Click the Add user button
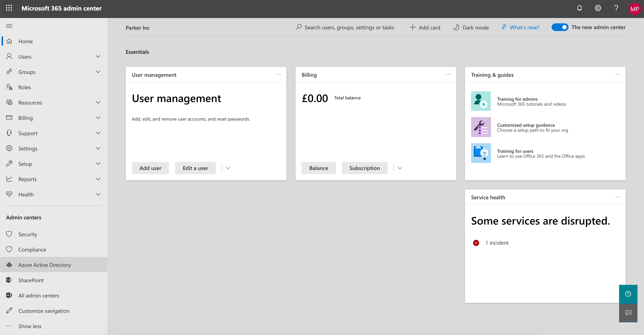644x335 pixels. click(x=150, y=168)
